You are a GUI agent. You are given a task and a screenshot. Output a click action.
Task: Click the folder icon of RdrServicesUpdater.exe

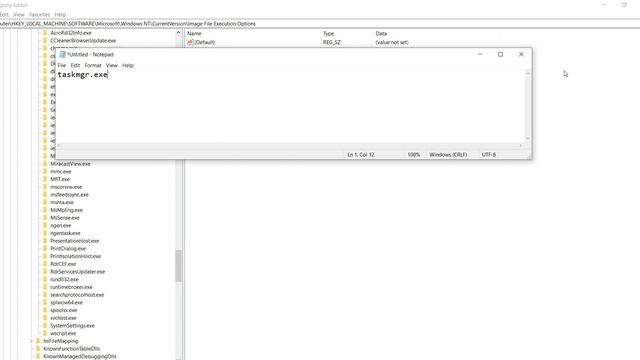[45, 271]
